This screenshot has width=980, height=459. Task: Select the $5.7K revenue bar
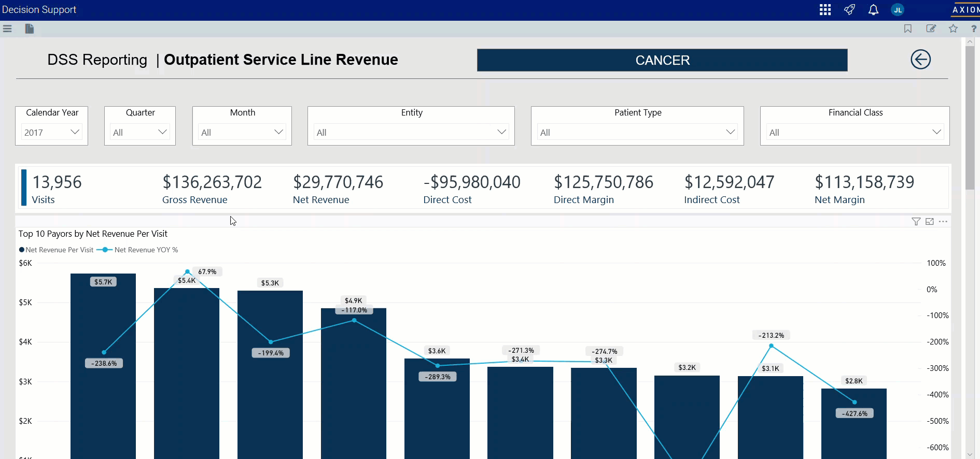pyautogui.click(x=103, y=366)
